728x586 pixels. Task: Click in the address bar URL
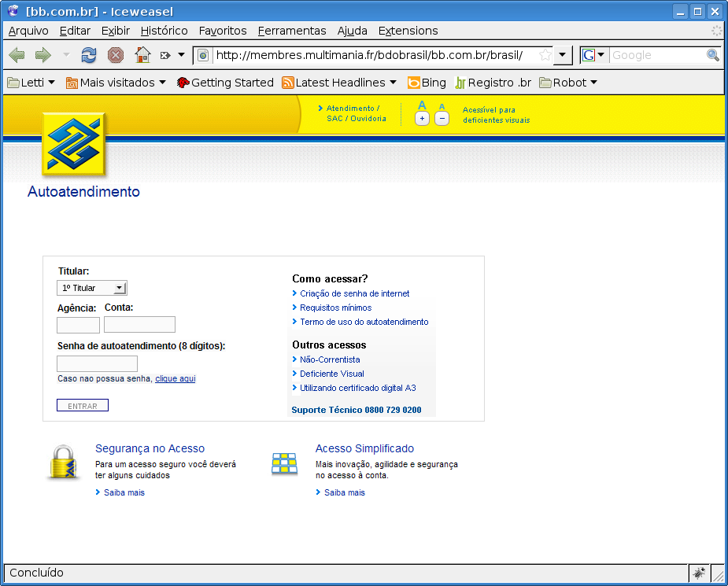[370, 55]
